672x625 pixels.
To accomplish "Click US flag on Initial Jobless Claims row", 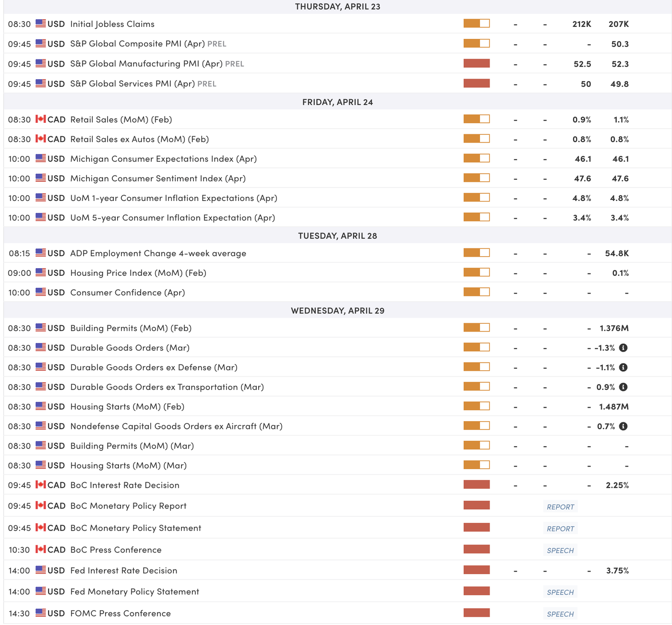I will point(41,24).
